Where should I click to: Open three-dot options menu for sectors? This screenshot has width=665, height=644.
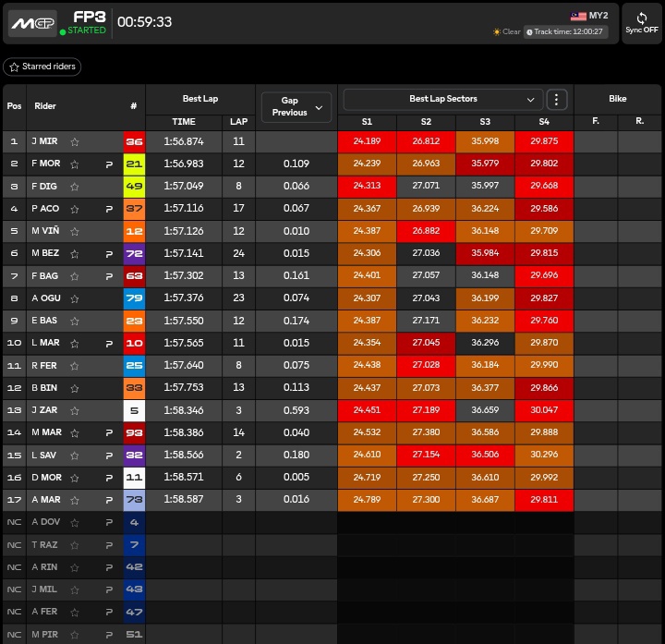(x=556, y=99)
